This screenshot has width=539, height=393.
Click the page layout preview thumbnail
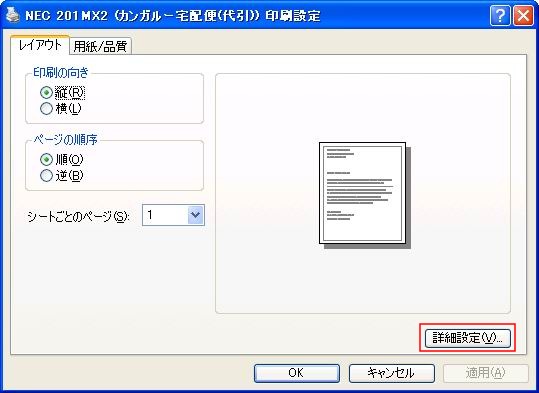pos(365,195)
